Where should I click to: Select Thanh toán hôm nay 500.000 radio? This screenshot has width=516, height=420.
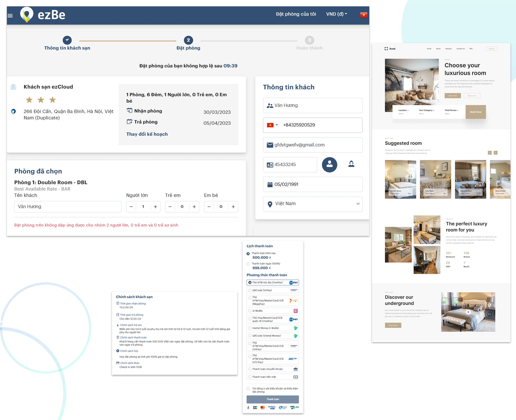248,254
